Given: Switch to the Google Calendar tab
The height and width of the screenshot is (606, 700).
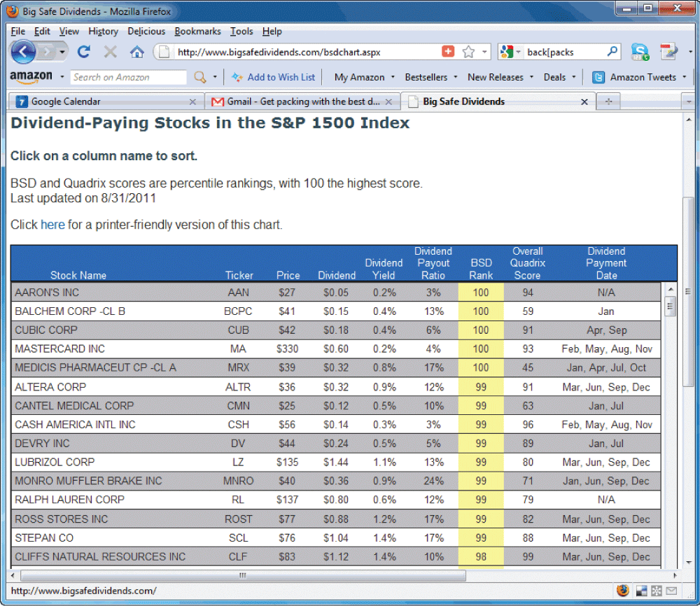Looking at the screenshot, I should [x=106, y=101].
